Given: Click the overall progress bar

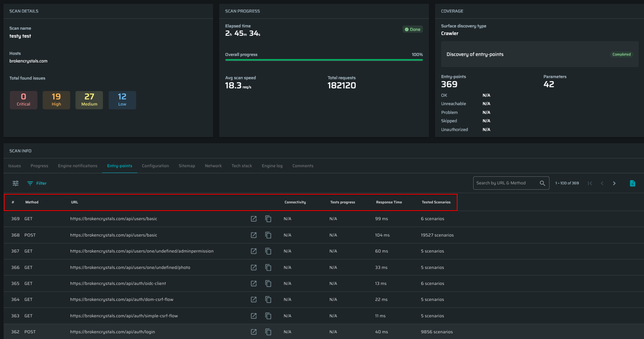Looking at the screenshot, I should (324, 60).
